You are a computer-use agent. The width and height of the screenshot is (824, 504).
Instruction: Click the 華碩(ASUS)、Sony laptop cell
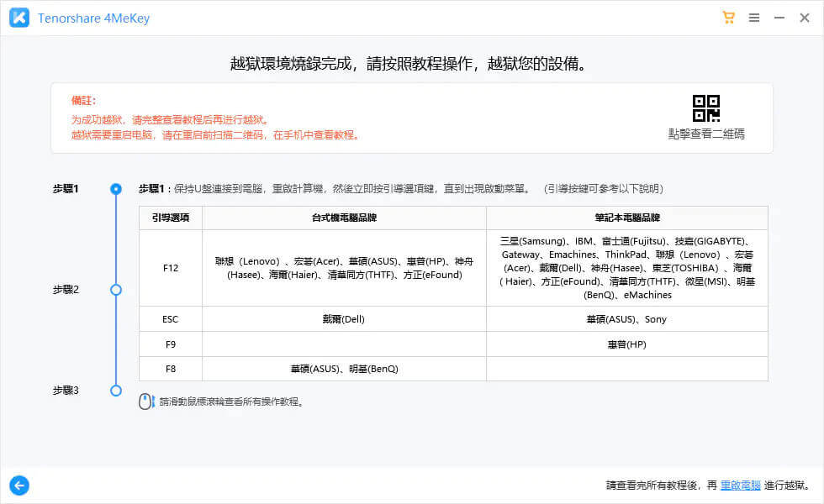[627, 318]
